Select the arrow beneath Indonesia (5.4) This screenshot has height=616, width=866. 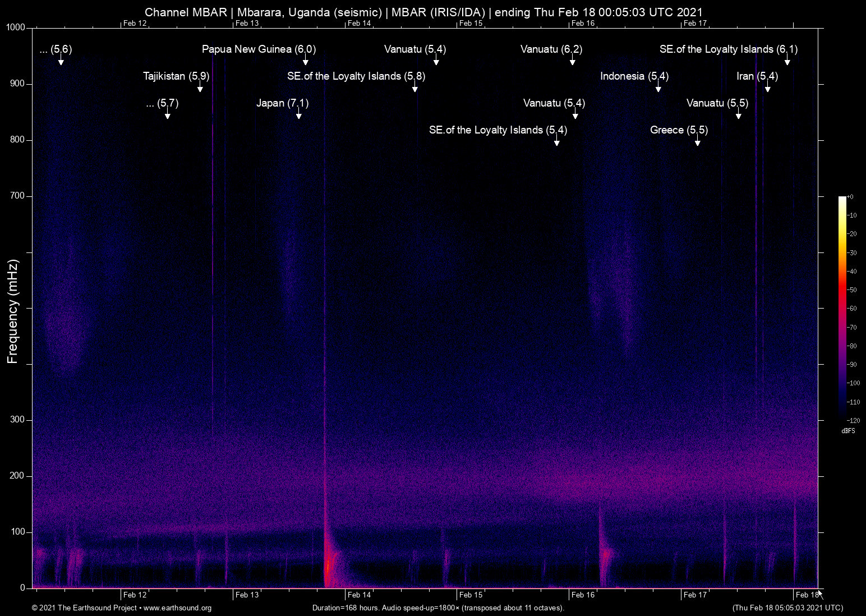(658, 88)
